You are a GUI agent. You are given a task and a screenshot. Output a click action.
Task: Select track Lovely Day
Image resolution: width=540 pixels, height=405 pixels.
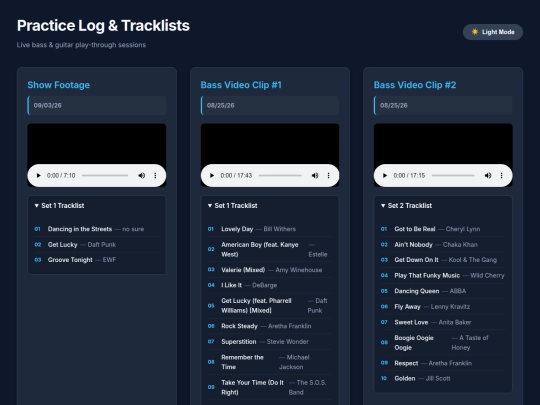coord(270,229)
